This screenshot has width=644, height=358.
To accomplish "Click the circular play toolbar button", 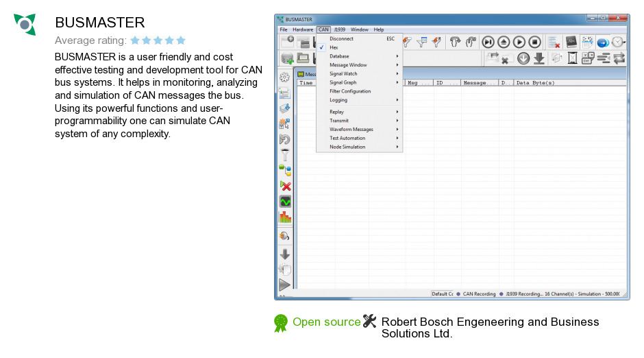I will click(x=519, y=42).
